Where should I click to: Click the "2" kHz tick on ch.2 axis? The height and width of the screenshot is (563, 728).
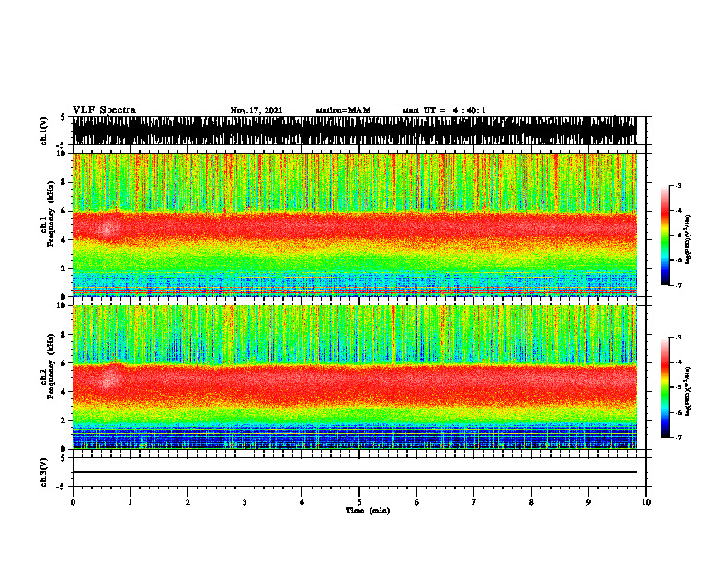click(x=64, y=420)
